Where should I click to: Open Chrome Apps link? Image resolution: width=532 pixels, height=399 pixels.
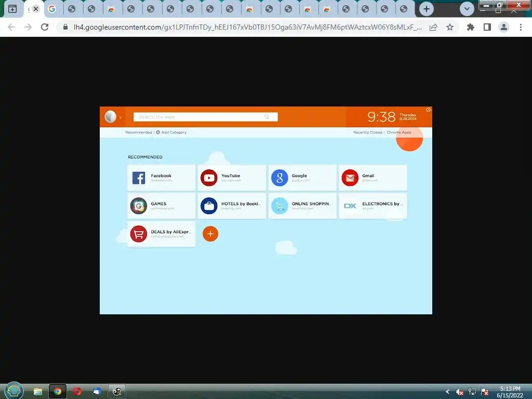399,132
